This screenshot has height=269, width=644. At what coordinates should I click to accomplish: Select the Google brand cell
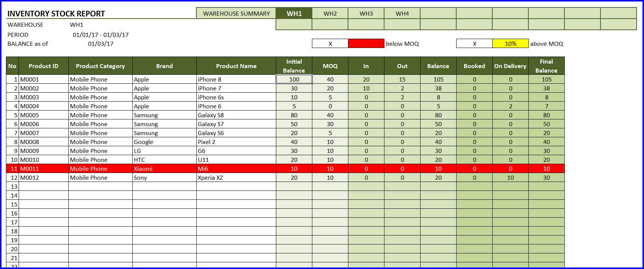click(164, 142)
